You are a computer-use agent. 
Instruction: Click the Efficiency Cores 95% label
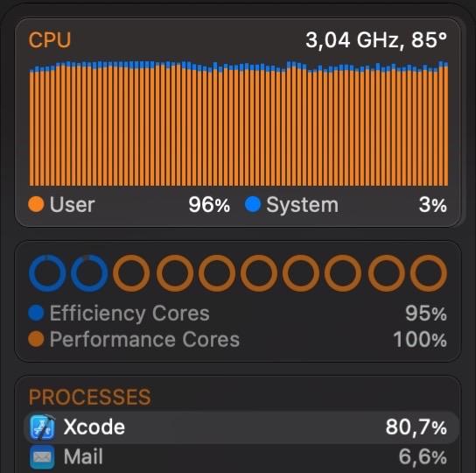(426, 313)
